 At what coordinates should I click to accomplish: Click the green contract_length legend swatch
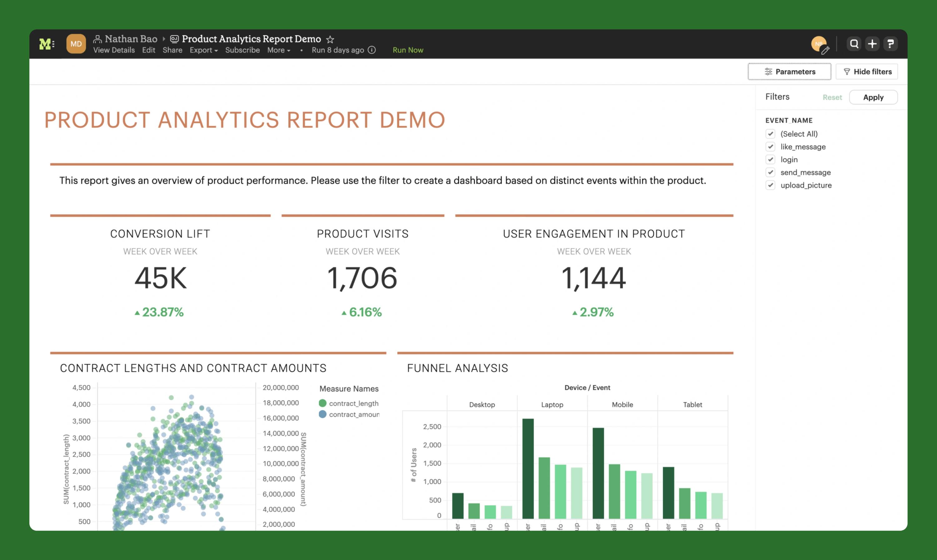[x=323, y=403]
